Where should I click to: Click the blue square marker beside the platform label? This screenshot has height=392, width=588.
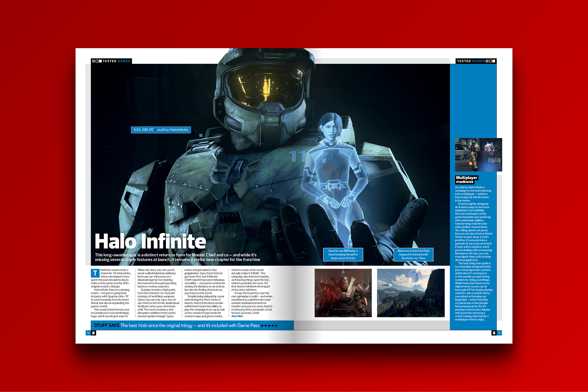(x=201, y=135)
